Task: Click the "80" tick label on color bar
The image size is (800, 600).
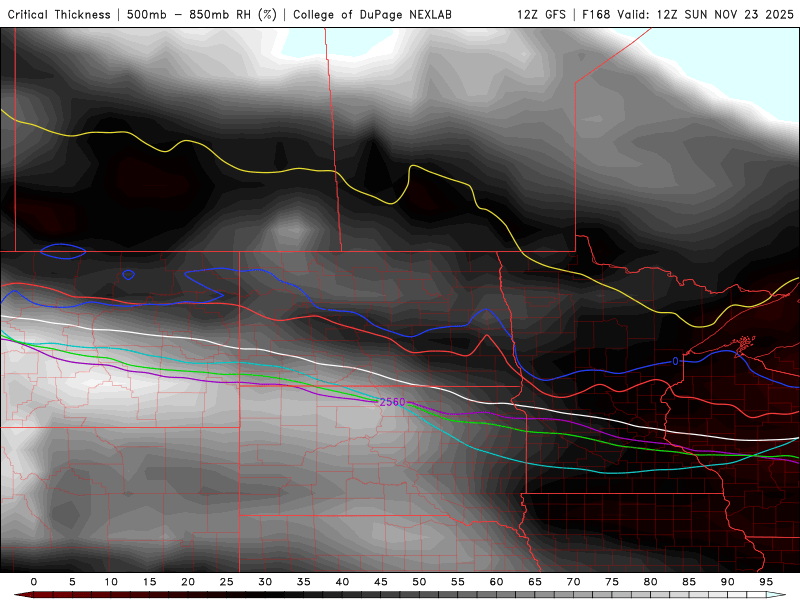Action: [650, 582]
